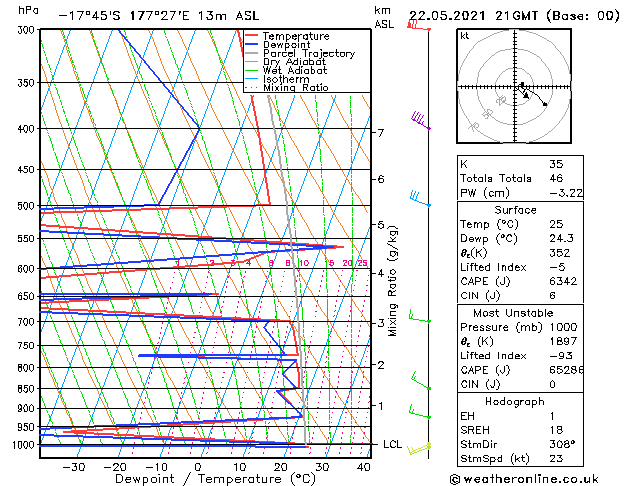Click the green wind barb at 700 hPa

click(420, 316)
